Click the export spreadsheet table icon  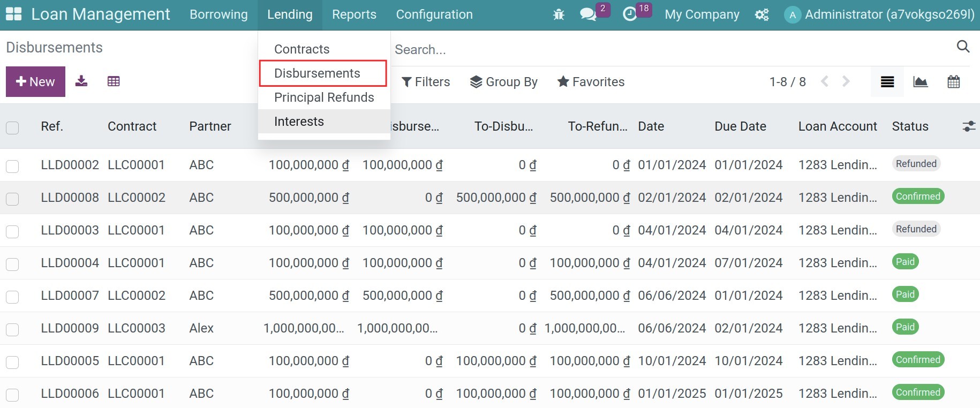114,81
